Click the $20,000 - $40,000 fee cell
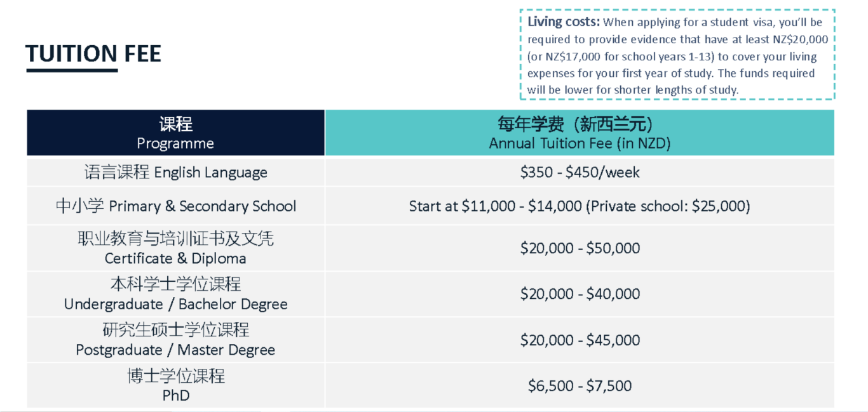Image resolution: width=868 pixels, height=412 pixels. click(580, 294)
